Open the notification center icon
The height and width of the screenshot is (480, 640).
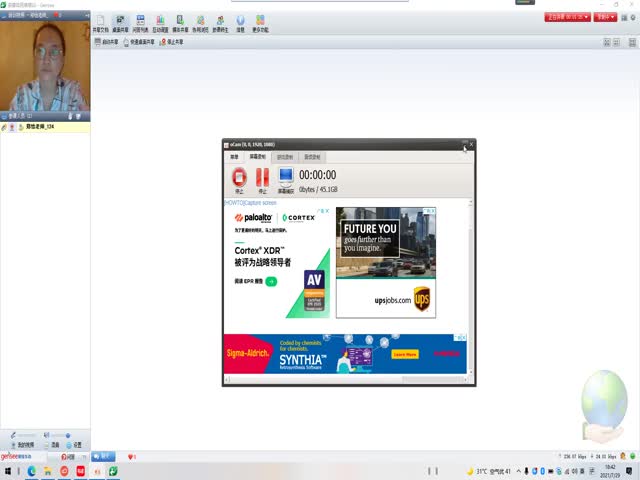click(629, 471)
